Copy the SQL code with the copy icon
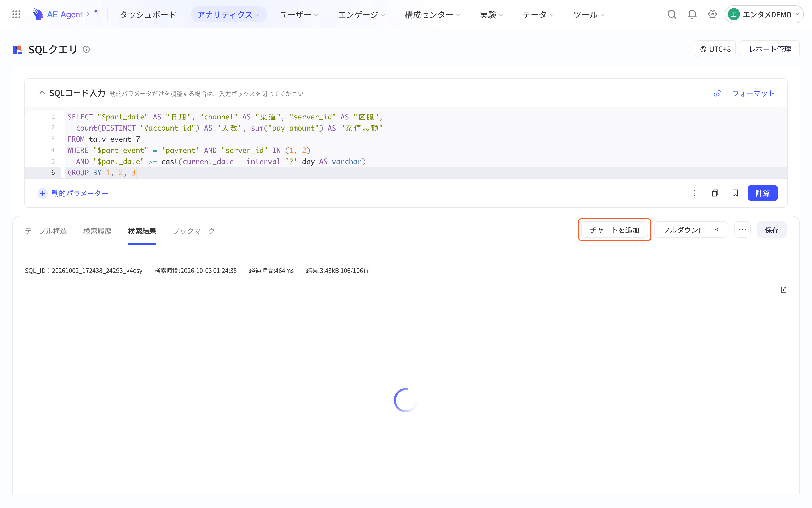 point(715,193)
